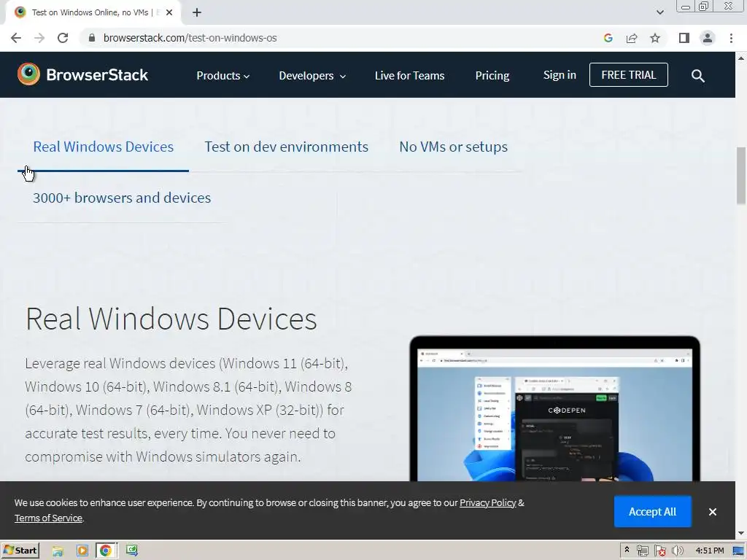
Task: Open the Terms of Service link
Action: [48, 518]
